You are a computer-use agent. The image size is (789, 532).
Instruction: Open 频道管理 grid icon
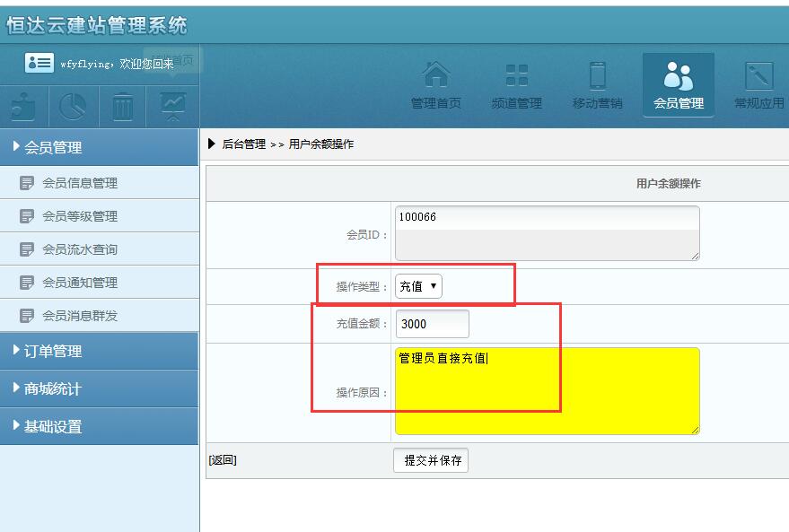517,85
